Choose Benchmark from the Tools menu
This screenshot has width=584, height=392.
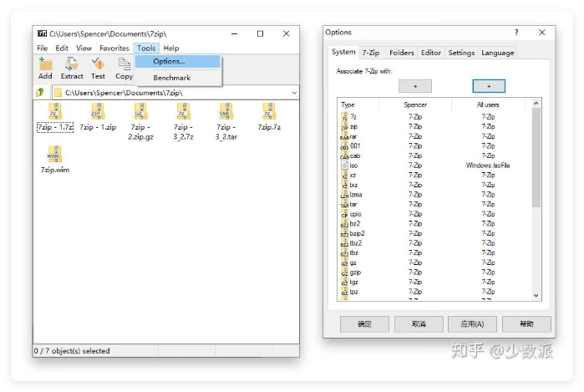pos(171,78)
